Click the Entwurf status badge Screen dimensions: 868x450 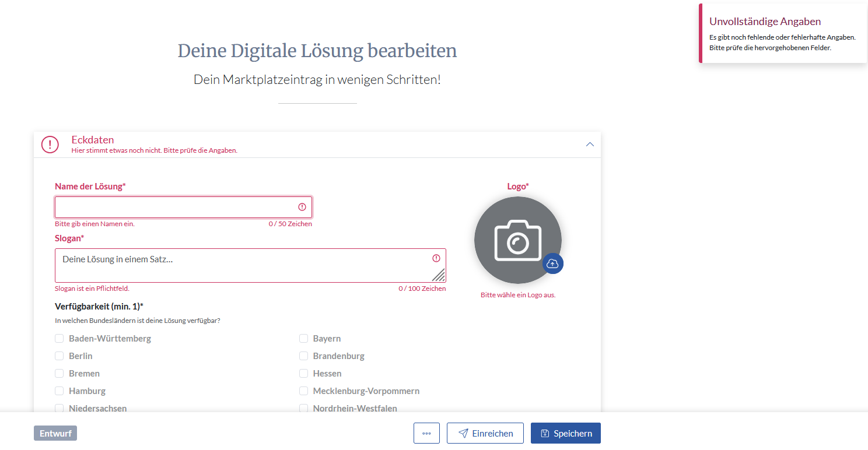pyautogui.click(x=55, y=433)
